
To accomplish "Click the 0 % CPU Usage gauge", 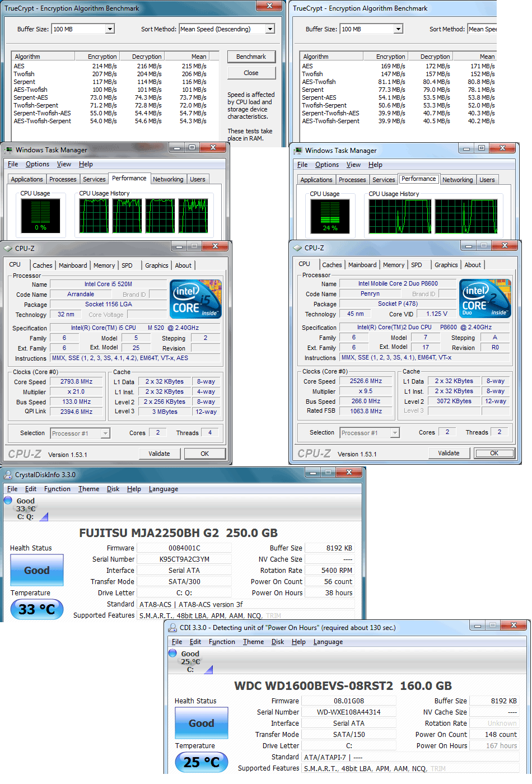I will 40,216.
